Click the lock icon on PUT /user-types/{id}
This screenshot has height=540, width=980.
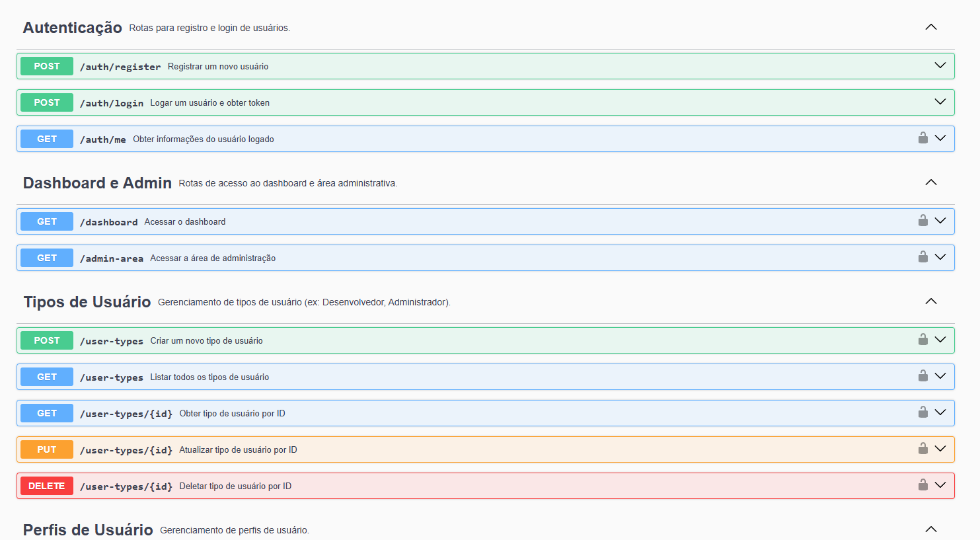[x=923, y=449]
